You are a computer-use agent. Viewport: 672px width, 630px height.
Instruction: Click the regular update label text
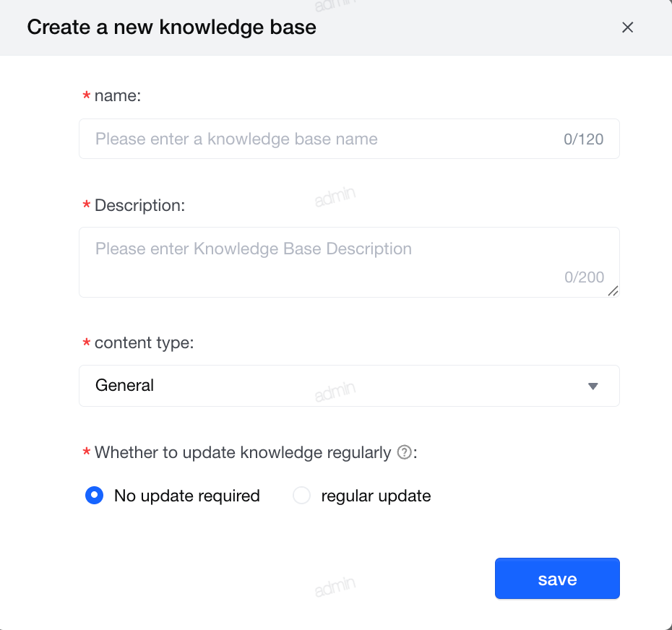(x=376, y=496)
